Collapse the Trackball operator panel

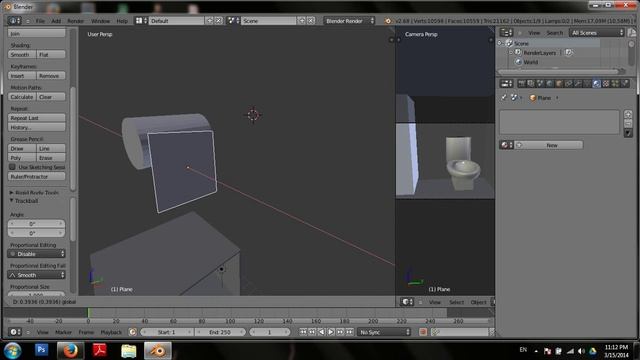click(x=12, y=200)
